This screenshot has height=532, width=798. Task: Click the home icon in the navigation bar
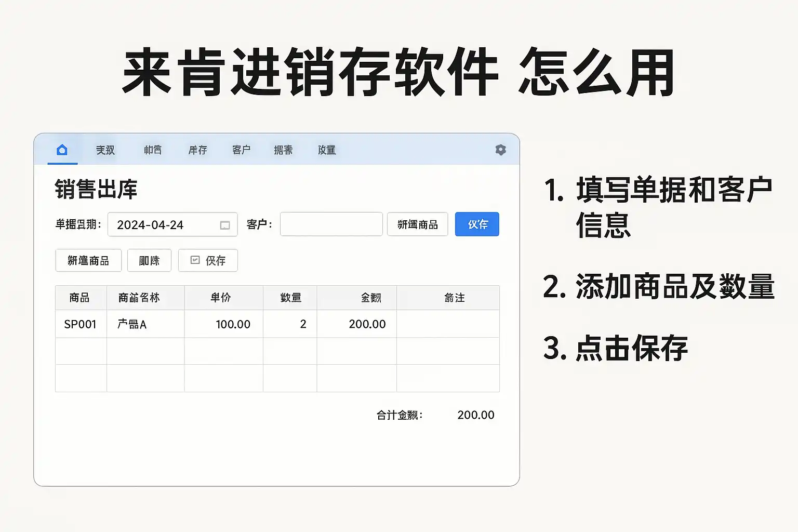(62, 150)
